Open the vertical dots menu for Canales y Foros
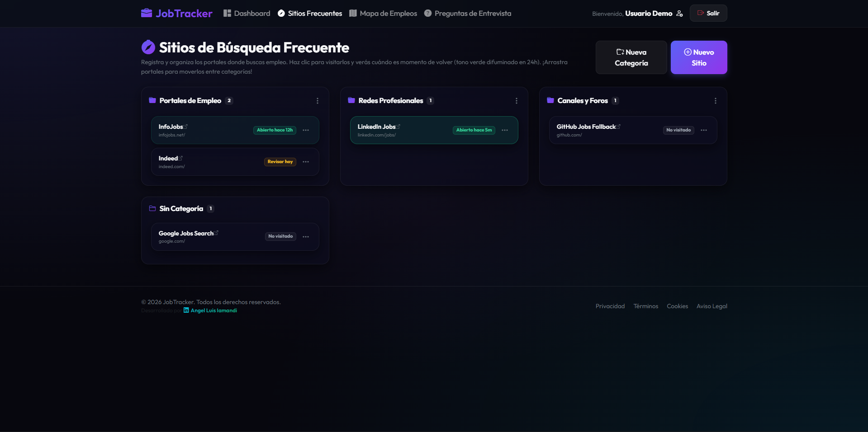868x432 pixels. pyautogui.click(x=716, y=101)
